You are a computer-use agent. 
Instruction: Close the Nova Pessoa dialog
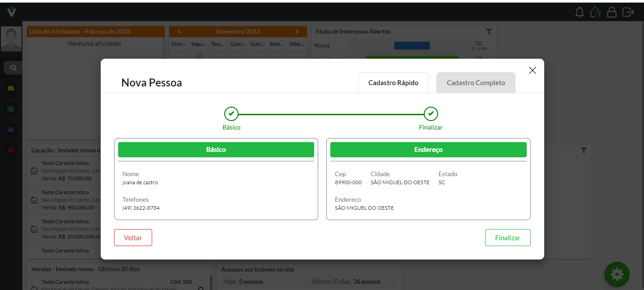[532, 70]
